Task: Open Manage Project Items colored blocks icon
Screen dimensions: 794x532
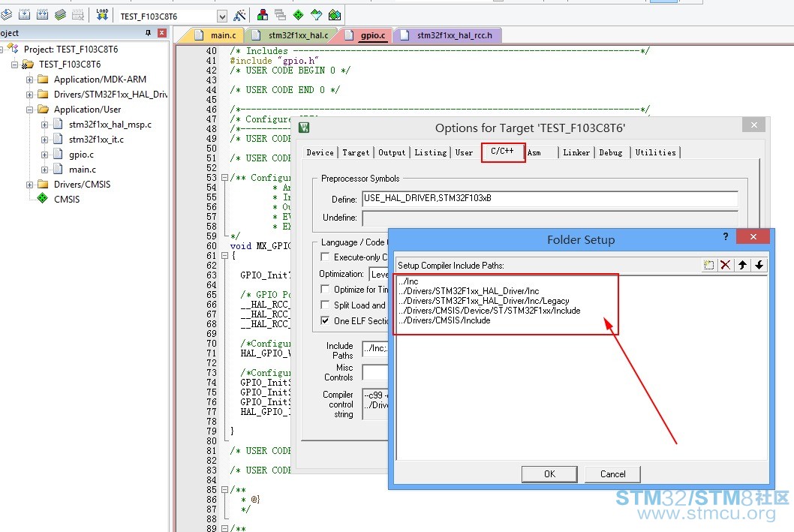Action: pos(263,15)
